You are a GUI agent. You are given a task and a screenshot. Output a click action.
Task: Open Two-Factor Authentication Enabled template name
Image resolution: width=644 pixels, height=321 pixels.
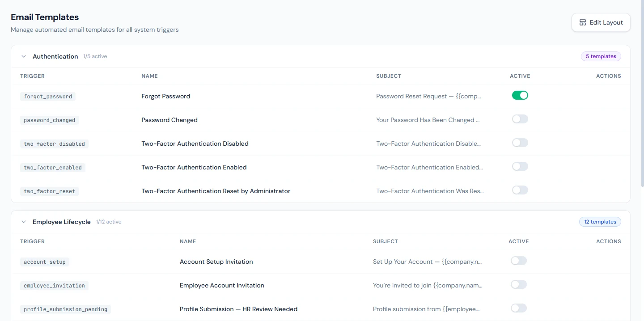194,167
